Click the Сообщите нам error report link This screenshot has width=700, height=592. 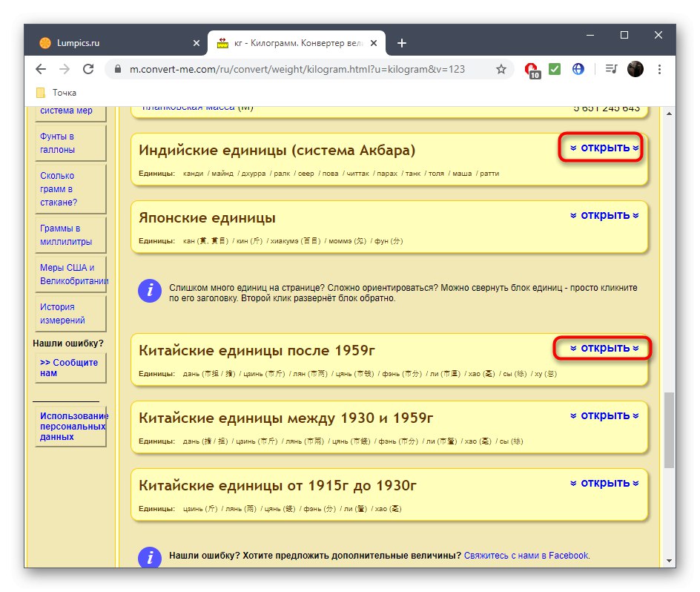(x=69, y=368)
